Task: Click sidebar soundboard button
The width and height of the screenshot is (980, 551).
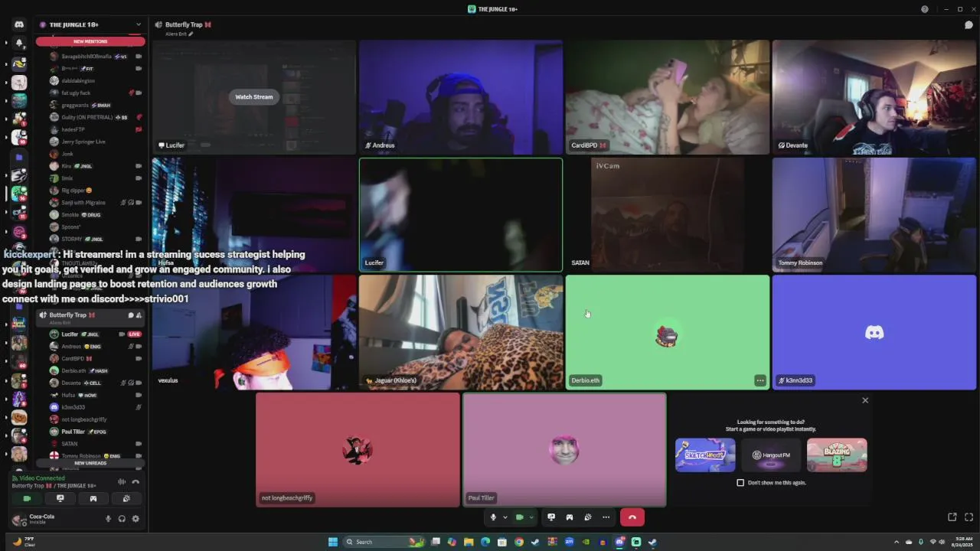Action: (x=126, y=498)
